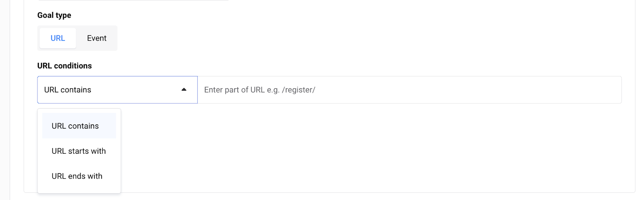
Task: Click the 'URL conditions' heading
Action: coord(64,66)
